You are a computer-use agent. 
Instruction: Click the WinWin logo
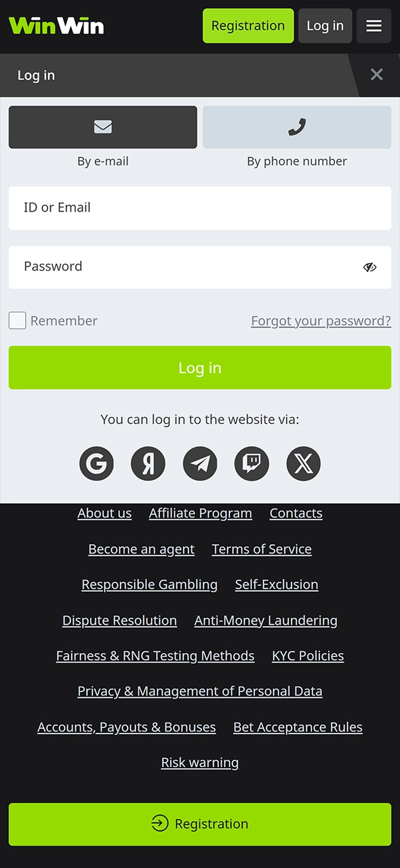point(56,25)
